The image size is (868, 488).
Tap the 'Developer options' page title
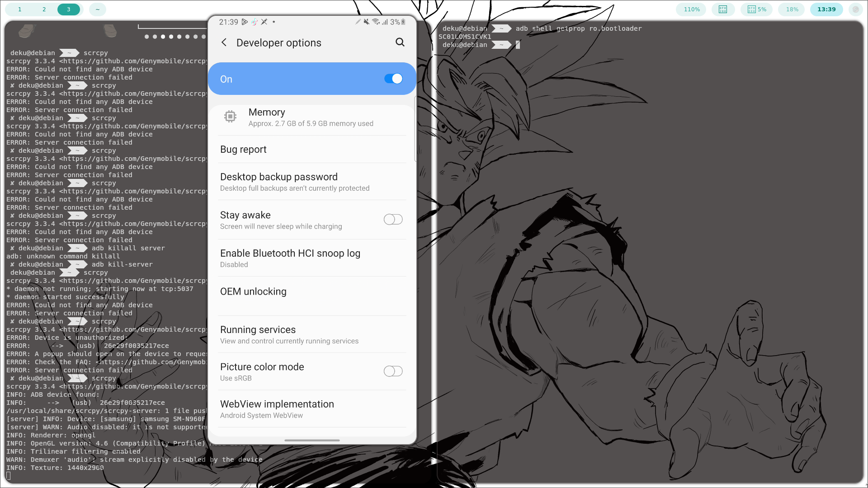click(279, 43)
